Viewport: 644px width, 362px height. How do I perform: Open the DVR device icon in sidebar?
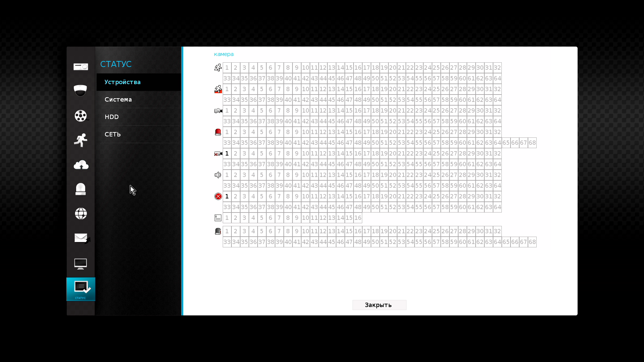[80, 67]
